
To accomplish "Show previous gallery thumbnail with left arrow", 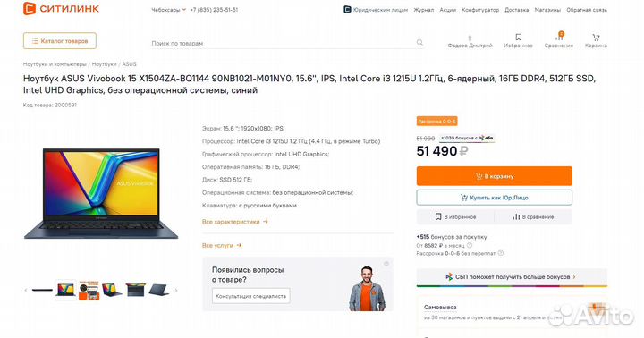I will coord(26,290).
